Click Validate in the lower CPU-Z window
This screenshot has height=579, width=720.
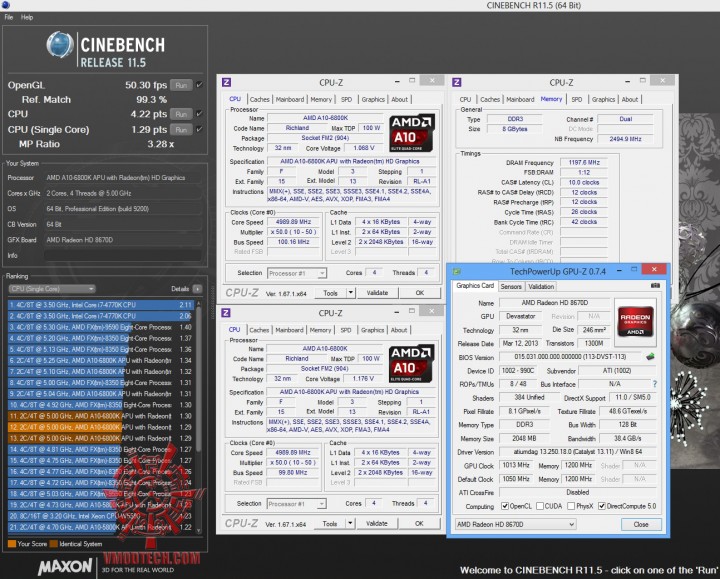tap(377, 523)
